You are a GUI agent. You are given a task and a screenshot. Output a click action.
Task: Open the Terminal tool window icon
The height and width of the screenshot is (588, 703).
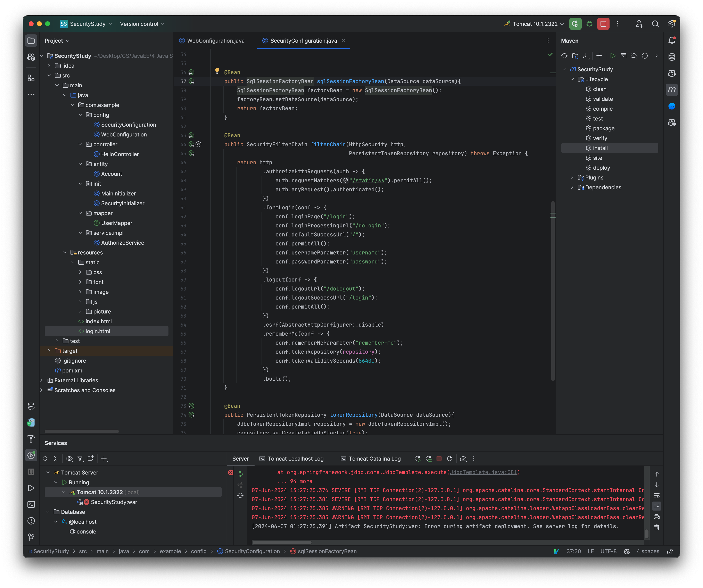pos(31,504)
